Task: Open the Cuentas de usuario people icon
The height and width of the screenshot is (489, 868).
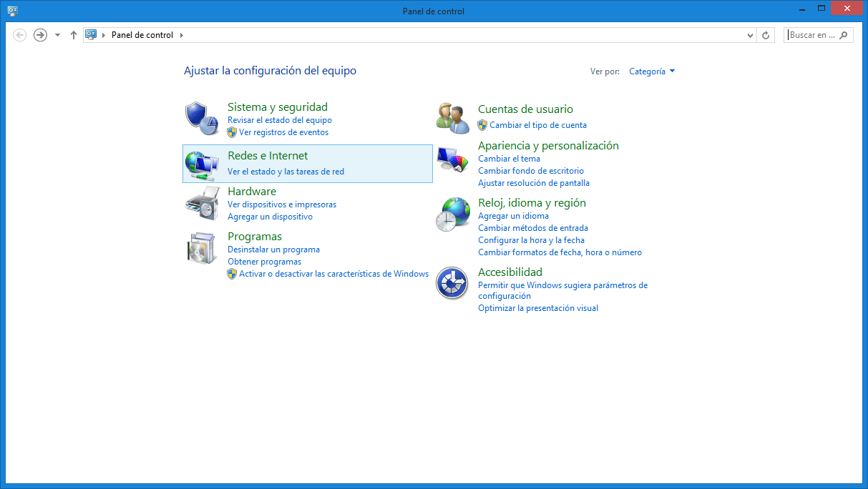Action: tap(452, 118)
